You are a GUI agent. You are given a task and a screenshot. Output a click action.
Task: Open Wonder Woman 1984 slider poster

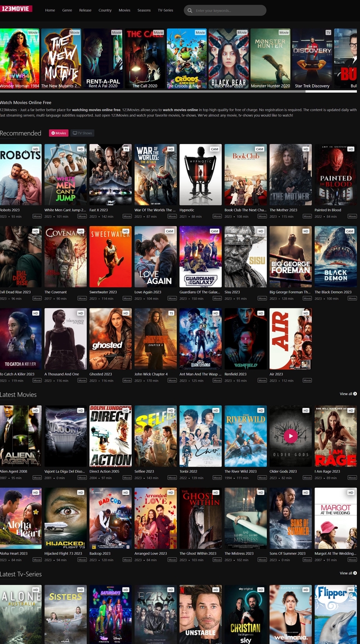click(20, 58)
